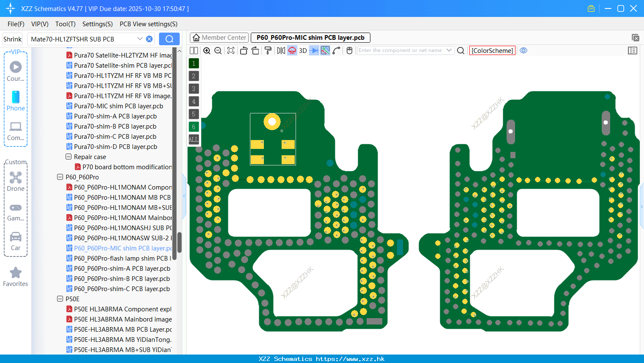Mirror flip the board icon
The image size is (644, 363).
click(x=281, y=51)
